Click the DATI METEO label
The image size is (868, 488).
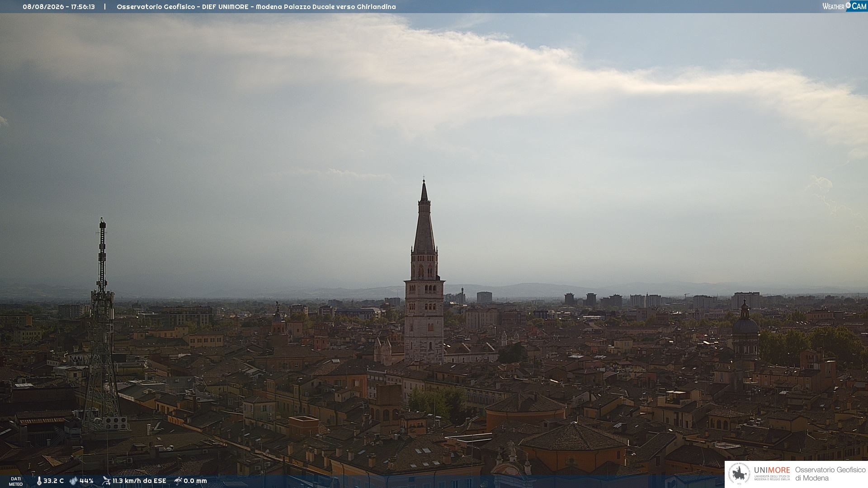[16, 481]
